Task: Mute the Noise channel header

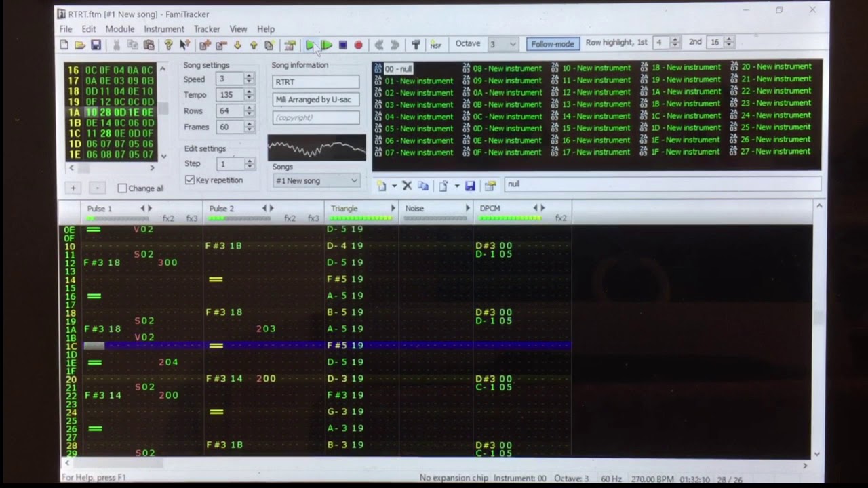Action: point(414,209)
